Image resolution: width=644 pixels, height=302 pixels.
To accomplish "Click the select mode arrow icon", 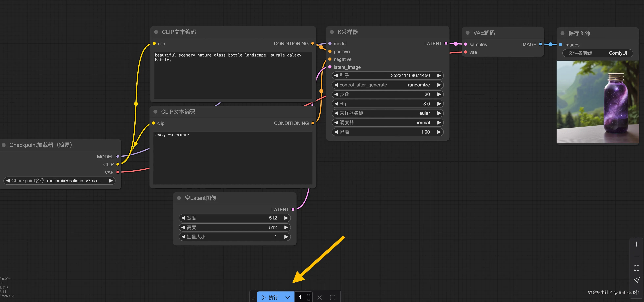I will tap(636, 280).
